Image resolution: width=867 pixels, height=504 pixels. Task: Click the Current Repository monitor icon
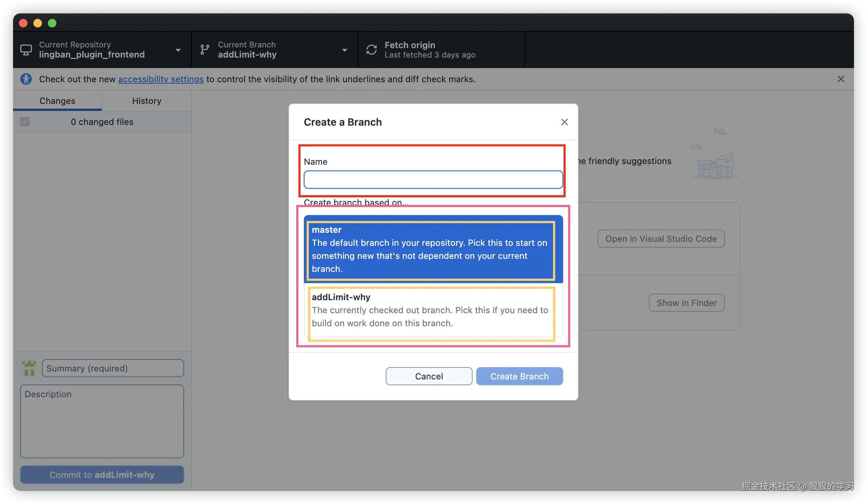(x=26, y=50)
